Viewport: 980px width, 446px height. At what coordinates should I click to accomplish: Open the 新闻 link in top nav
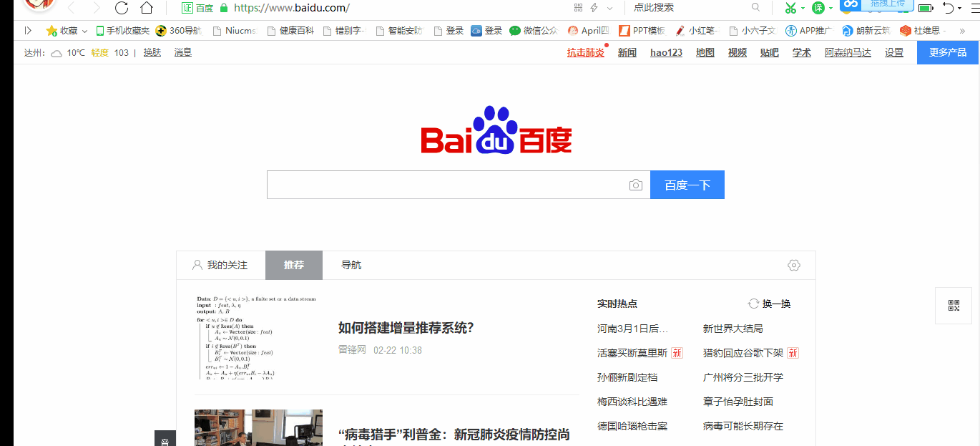tap(627, 52)
